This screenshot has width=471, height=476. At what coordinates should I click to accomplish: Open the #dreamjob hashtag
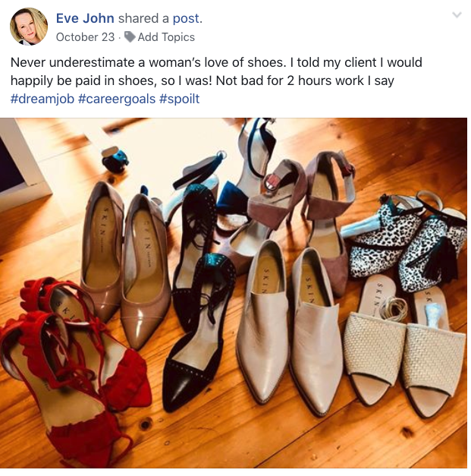[x=42, y=99]
